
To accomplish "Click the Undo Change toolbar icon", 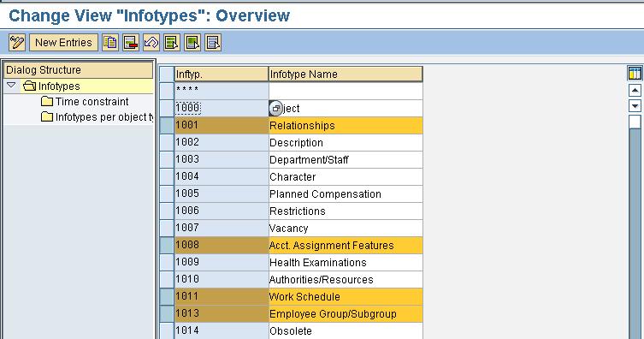I will pyautogui.click(x=151, y=42).
